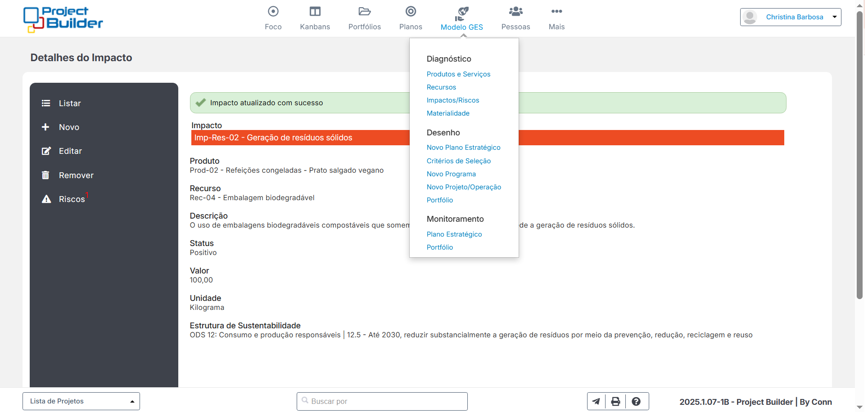Click the Remover sidebar label
Screen dimensions: 868x412
click(76, 175)
